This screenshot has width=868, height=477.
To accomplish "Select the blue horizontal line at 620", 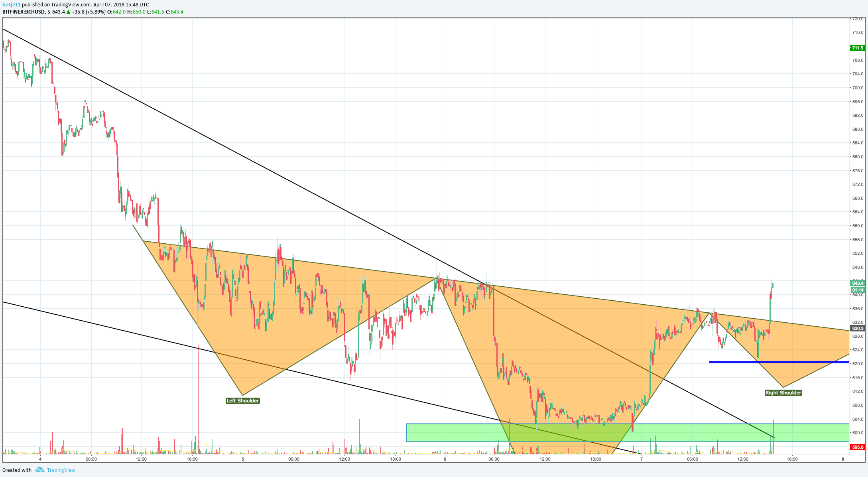I will point(779,362).
